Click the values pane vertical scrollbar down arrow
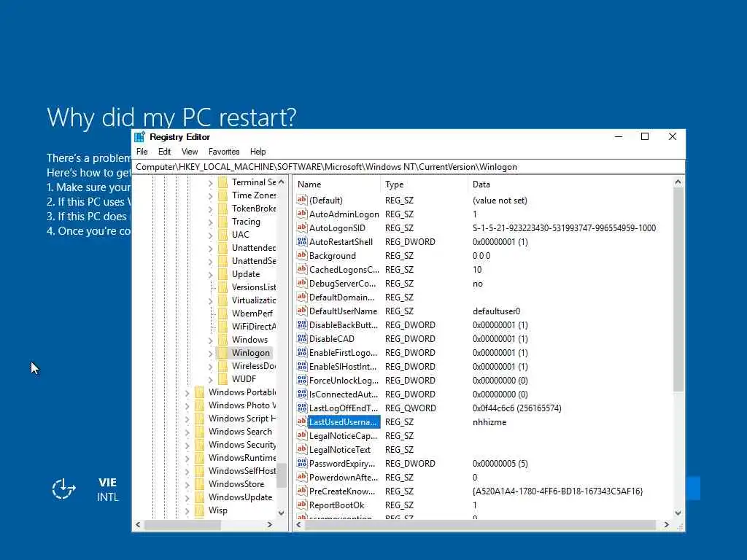747x560 pixels. 678,513
